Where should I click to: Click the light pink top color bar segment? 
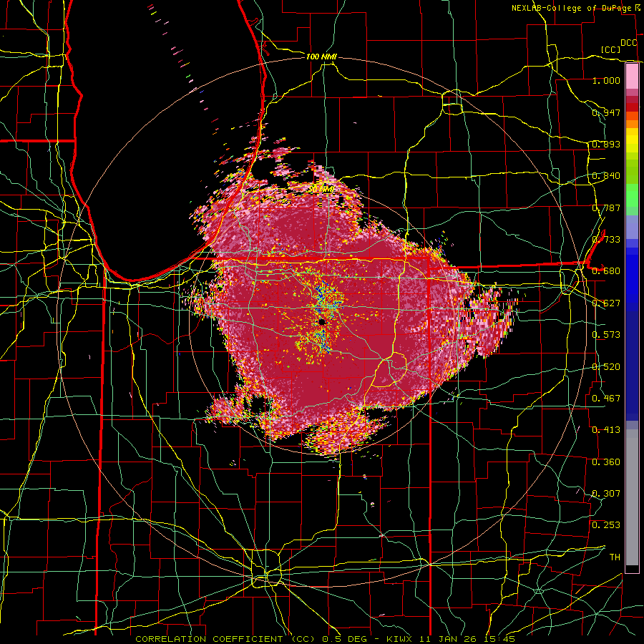(x=632, y=77)
